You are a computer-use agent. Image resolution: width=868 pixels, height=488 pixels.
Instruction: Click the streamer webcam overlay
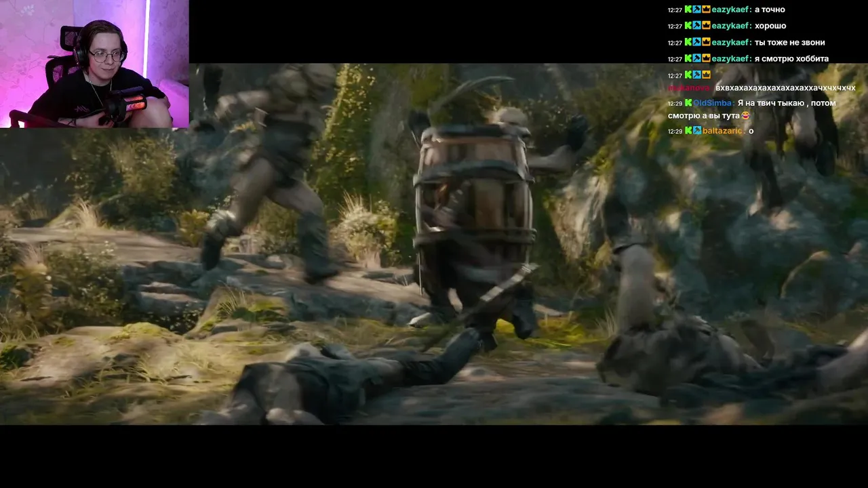point(94,64)
